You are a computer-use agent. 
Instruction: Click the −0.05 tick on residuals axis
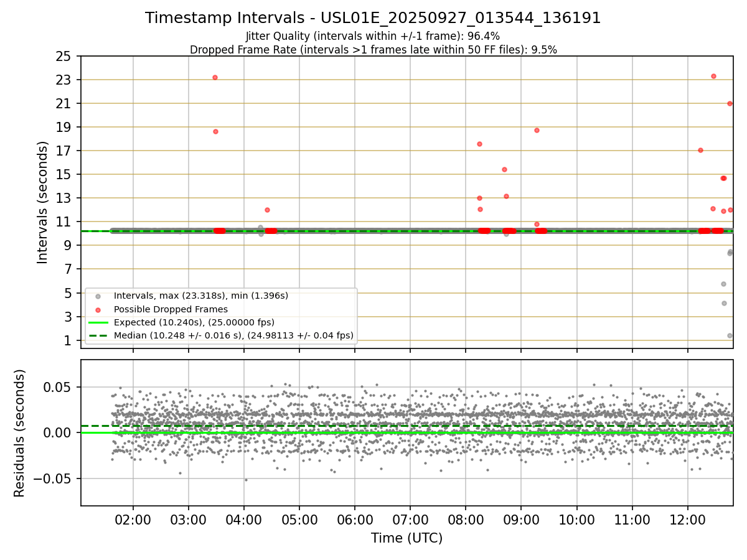[53, 478]
